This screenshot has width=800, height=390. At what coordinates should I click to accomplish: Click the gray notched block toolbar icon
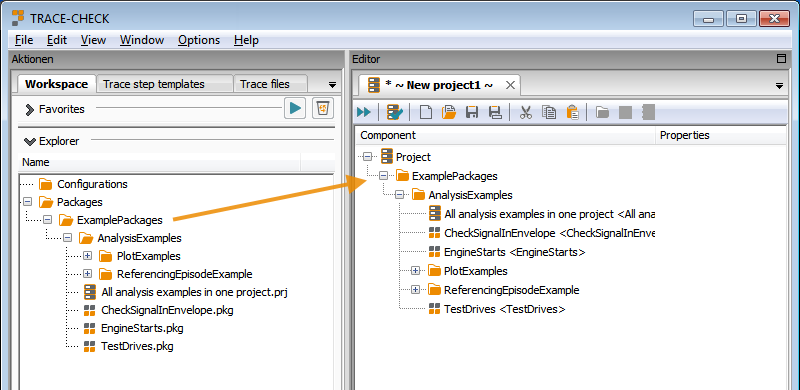648,112
